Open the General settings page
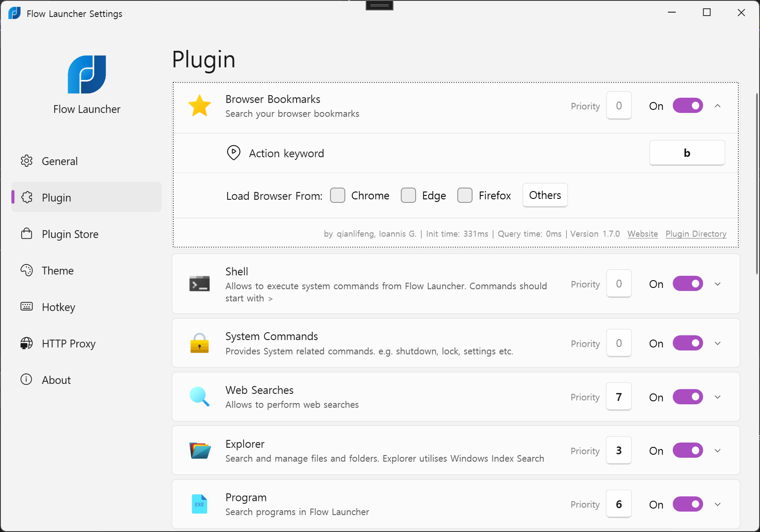This screenshot has height=532, width=760. tap(86, 161)
